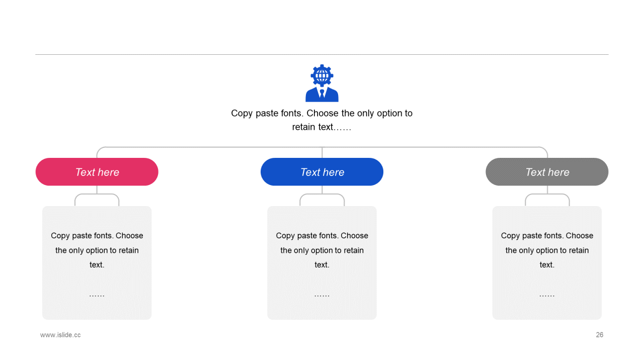
Task: Select the blue Text here pill
Action: pyautogui.click(x=322, y=172)
